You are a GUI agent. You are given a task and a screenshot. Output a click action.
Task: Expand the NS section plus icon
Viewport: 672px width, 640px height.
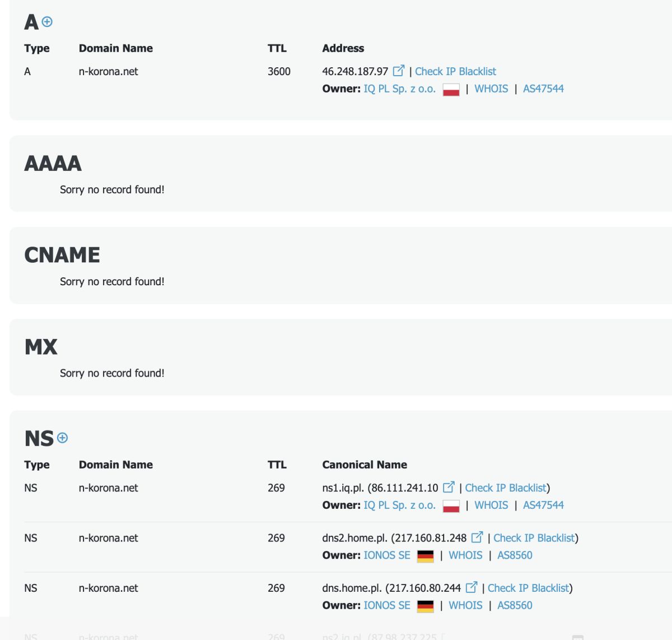point(63,438)
